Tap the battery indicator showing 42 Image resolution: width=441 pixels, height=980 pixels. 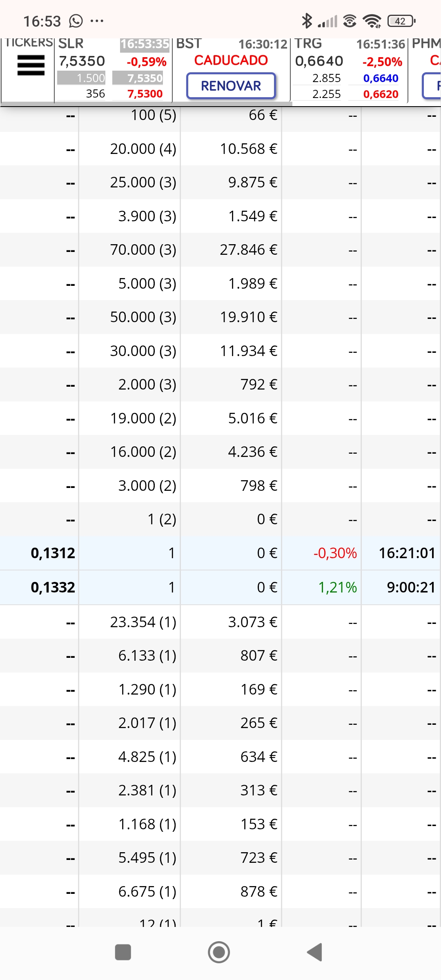(x=401, y=21)
